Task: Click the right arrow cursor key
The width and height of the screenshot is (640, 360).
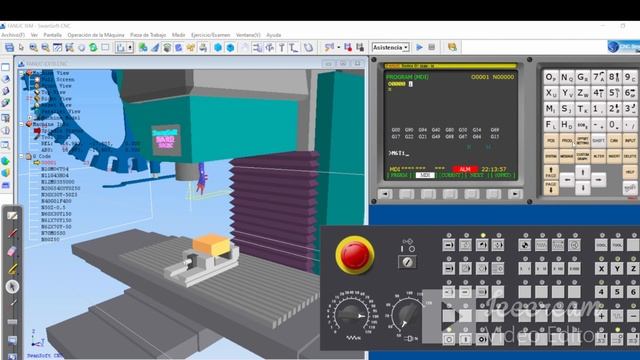Action: pos(598,180)
